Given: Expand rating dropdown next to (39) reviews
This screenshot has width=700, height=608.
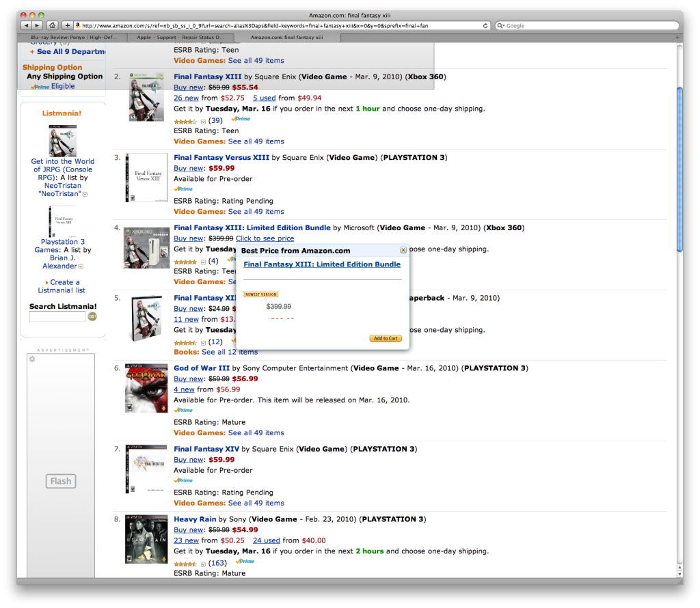Looking at the screenshot, I should point(203,122).
